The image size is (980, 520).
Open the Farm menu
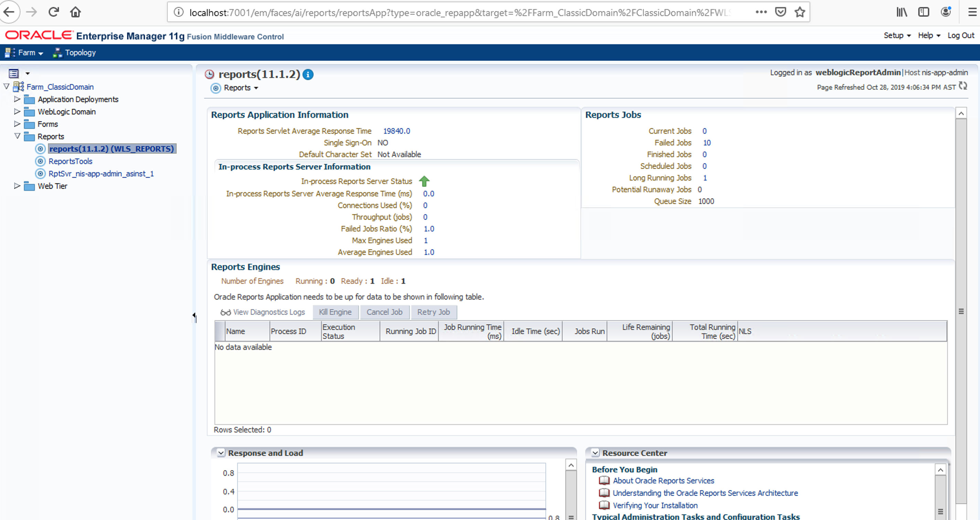click(x=30, y=53)
